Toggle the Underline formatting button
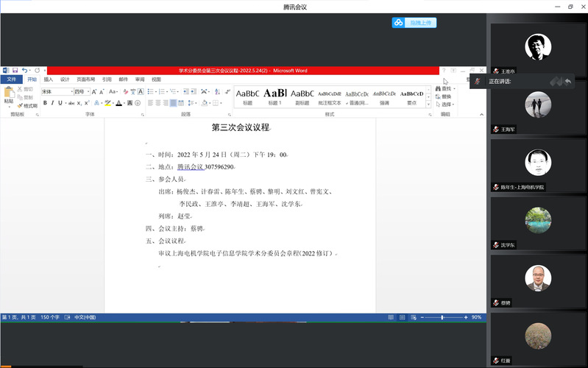The width and height of the screenshot is (588, 368). [61, 103]
